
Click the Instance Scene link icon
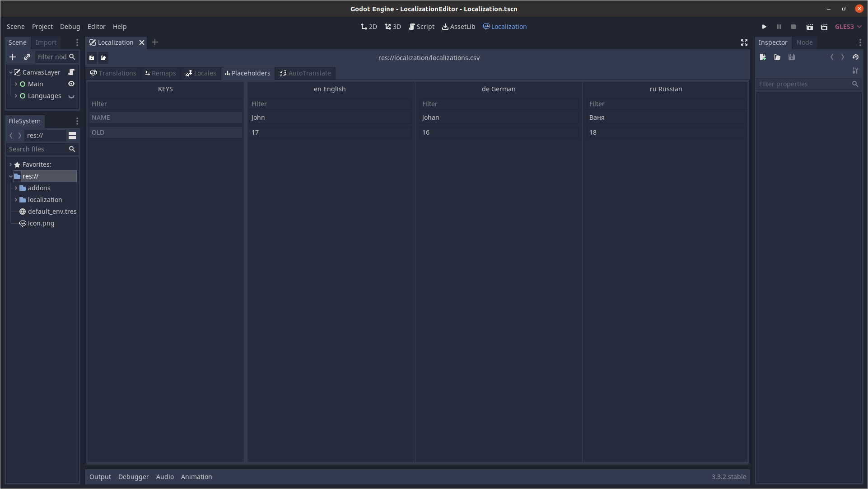(x=27, y=57)
